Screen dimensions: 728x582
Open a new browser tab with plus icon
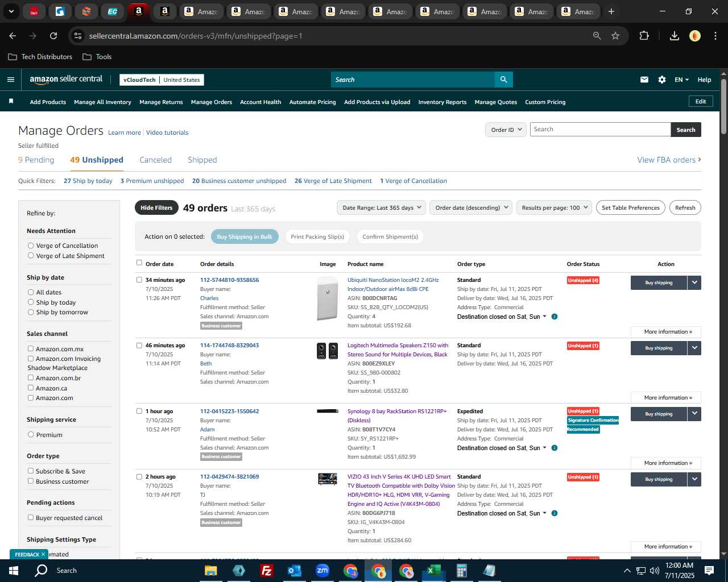click(611, 11)
